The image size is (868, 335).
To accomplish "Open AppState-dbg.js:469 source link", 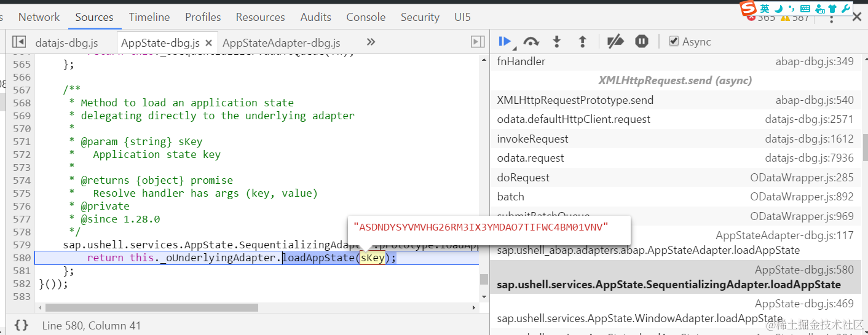I will point(804,304).
